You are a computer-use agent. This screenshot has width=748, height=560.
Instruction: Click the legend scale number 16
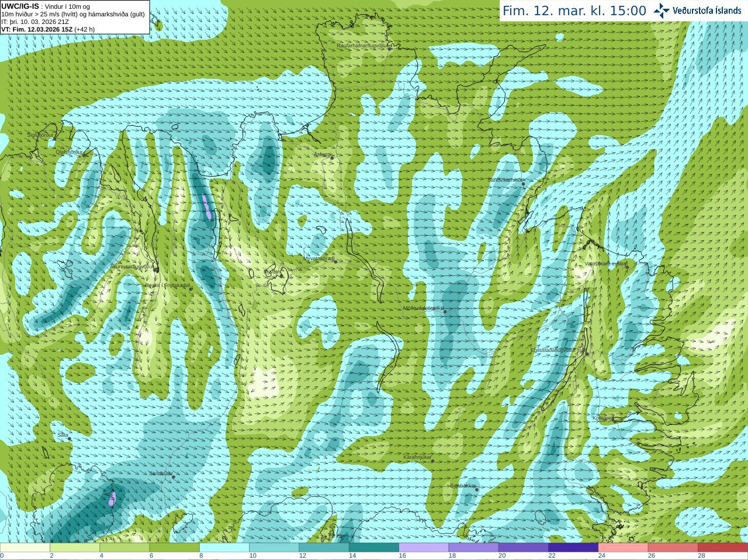point(402,556)
